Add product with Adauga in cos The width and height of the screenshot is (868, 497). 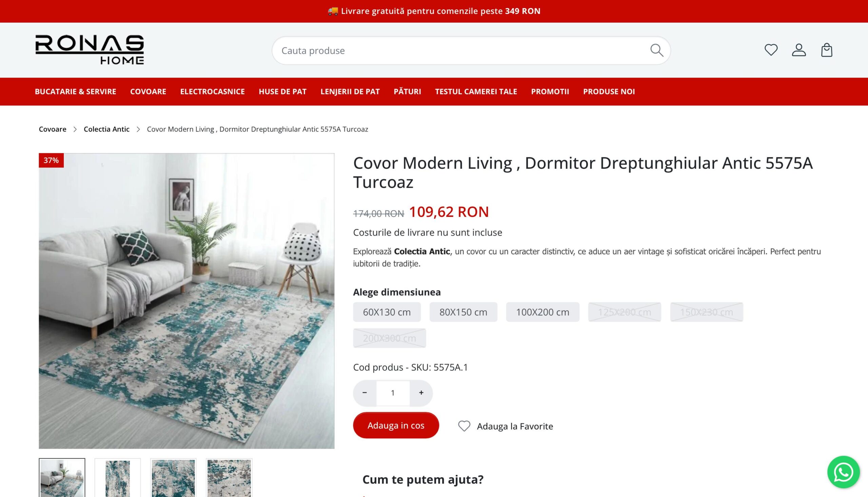pyautogui.click(x=396, y=425)
